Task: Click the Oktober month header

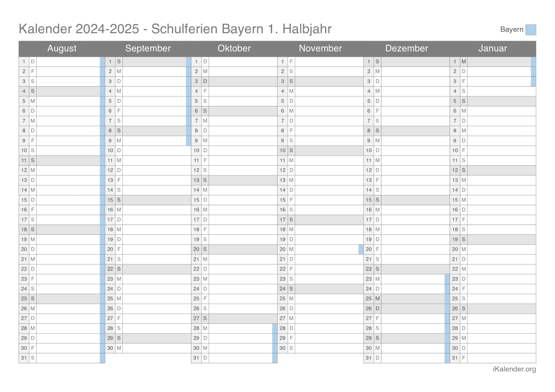Action: point(234,48)
